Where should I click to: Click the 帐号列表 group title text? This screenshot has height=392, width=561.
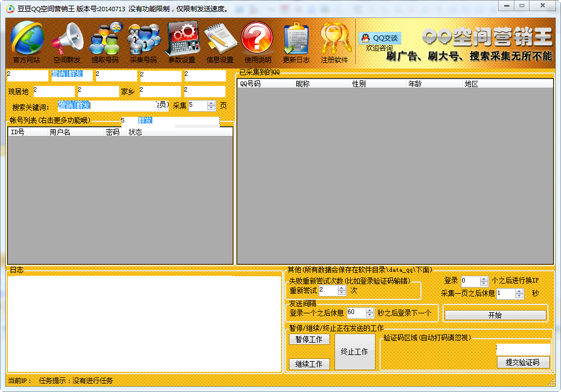click(x=50, y=120)
